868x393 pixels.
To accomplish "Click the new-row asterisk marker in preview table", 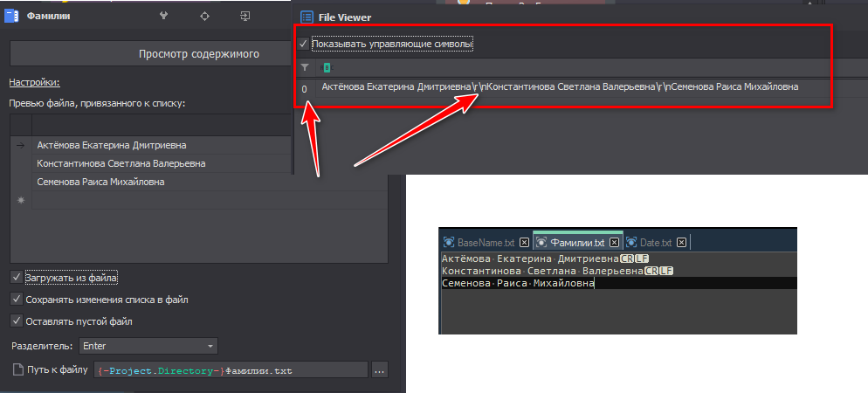I will point(21,200).
